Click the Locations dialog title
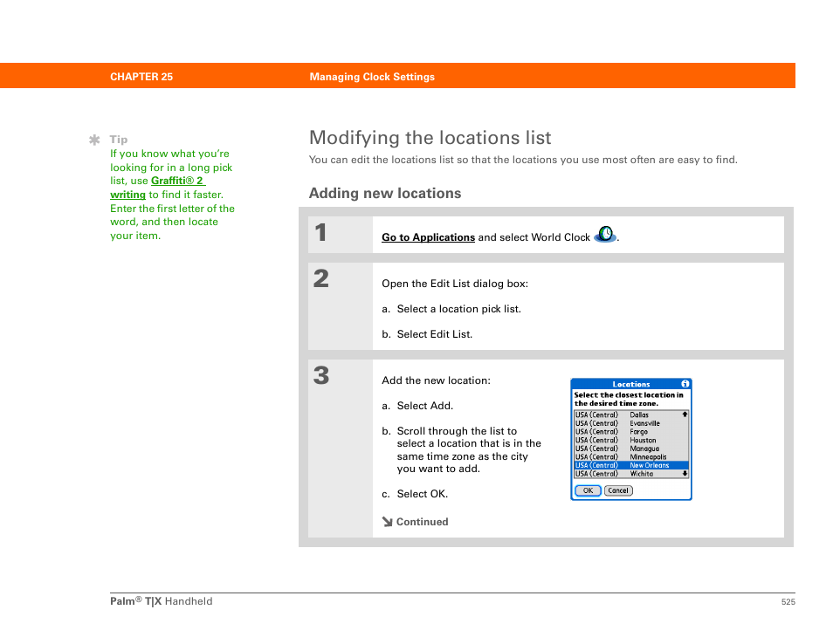 [x=631, y=384]
